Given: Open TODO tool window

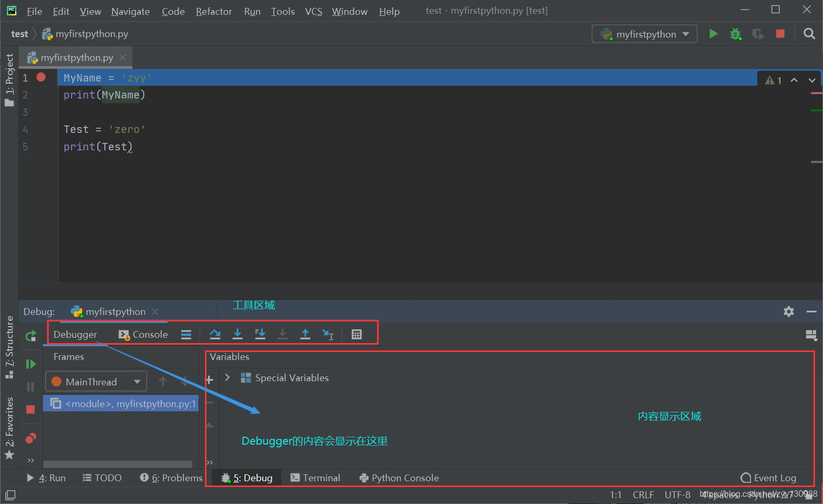Looking at the screenshot, I should 102,478.
